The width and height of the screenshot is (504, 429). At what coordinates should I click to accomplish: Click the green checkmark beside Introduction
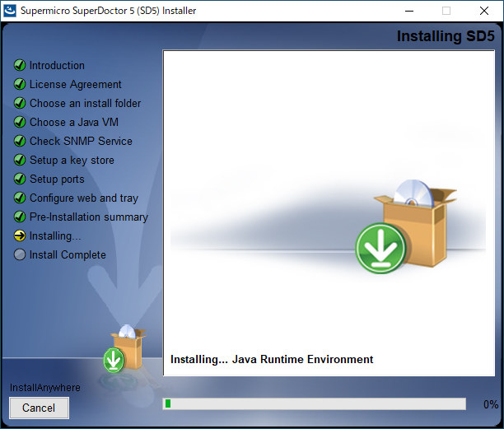20,65
